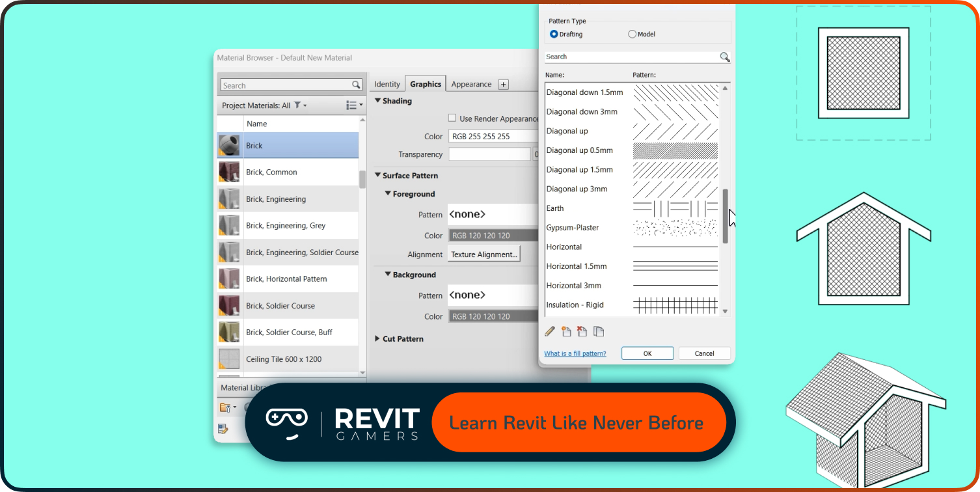Click the foreground Color swatch RGB 120 120 120

click(493, 235)
